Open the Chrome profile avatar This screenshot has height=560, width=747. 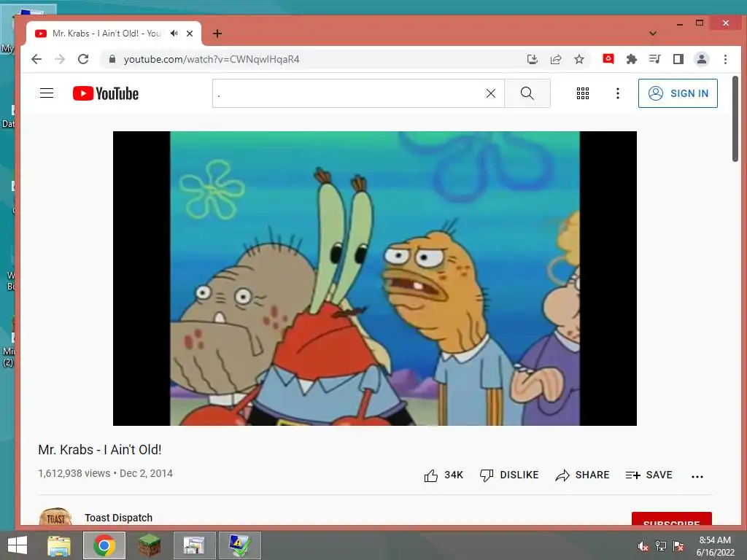pos(701,59)
